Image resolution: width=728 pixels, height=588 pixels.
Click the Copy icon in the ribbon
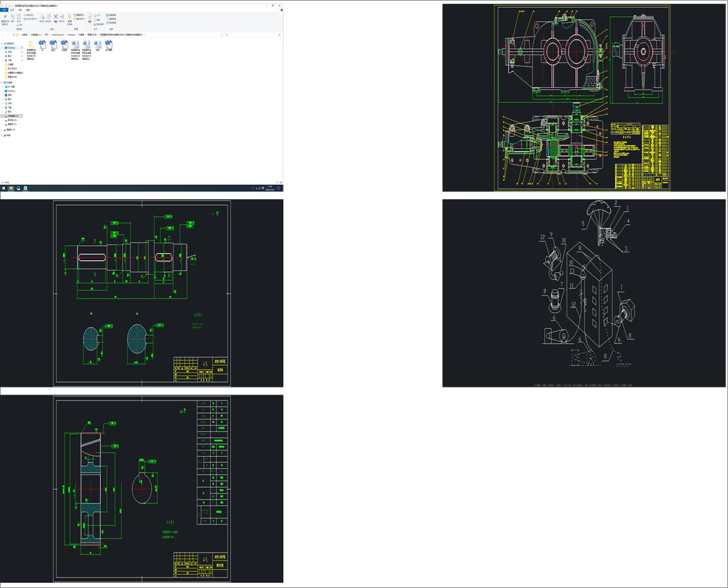click(12, 18)
